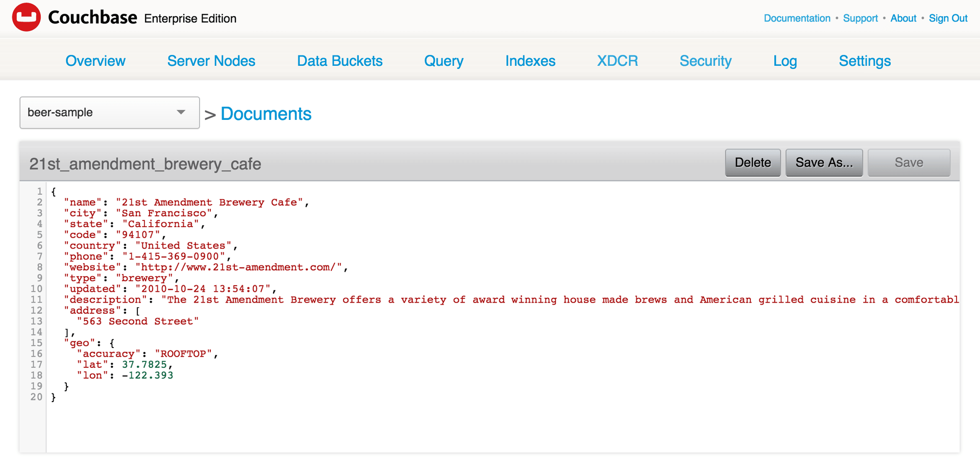Click the Documents breadcrumb link
Screen dimensions: 980x473
265,114
